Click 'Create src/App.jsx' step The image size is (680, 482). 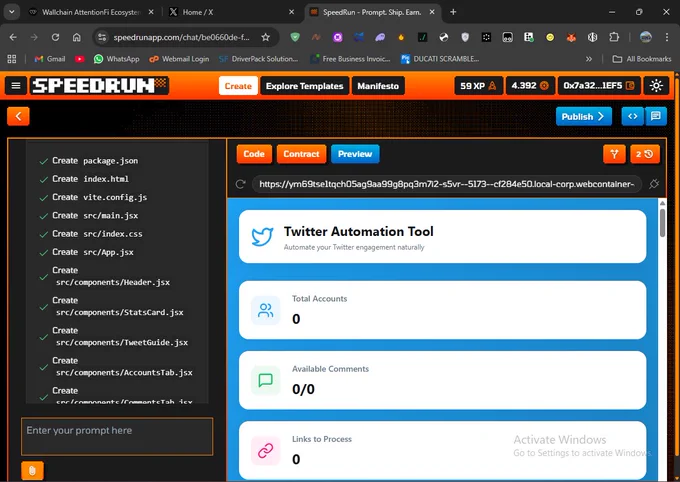pyautogui.click(x=86, y=252)
